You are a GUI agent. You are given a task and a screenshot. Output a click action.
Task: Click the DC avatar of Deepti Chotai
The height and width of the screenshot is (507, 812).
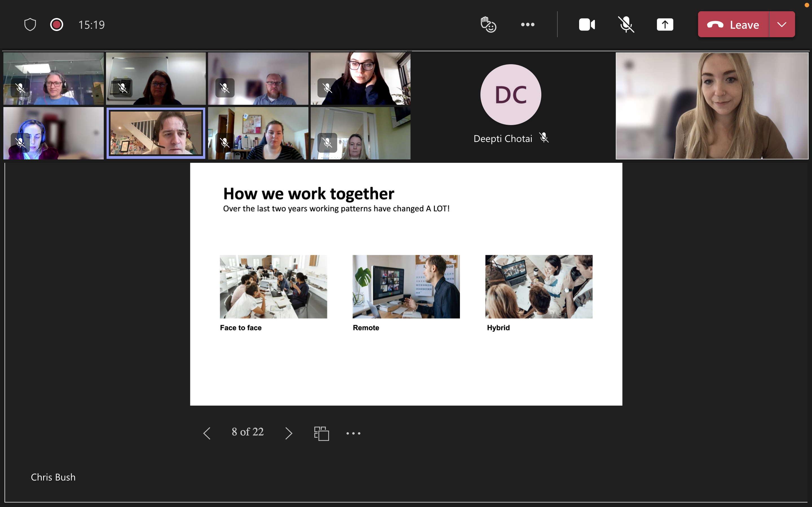510,95
